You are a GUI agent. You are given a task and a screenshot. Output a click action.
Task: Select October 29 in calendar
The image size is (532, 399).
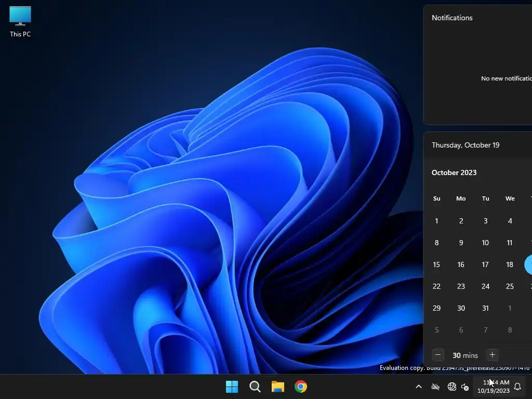(436, 308)
